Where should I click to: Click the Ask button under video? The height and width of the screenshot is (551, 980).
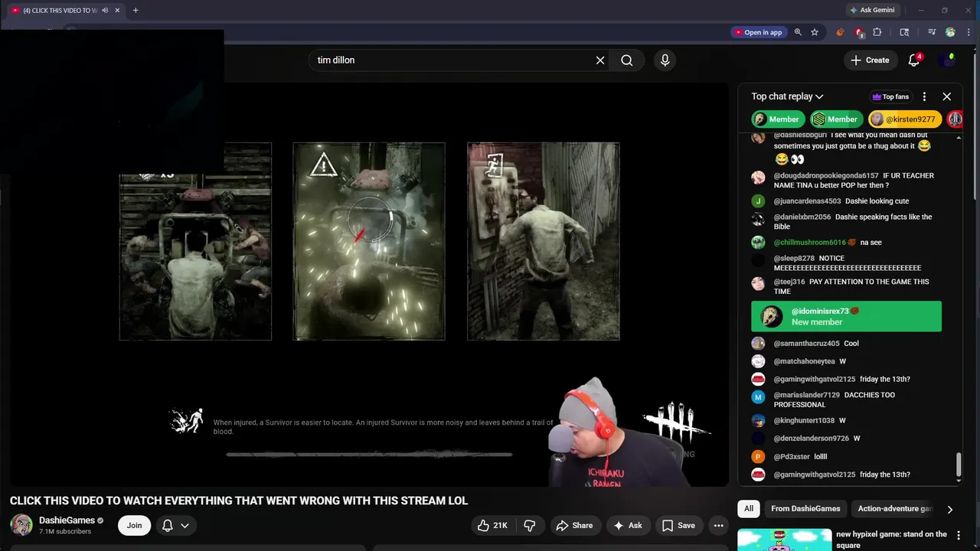[x=628, y=525]
